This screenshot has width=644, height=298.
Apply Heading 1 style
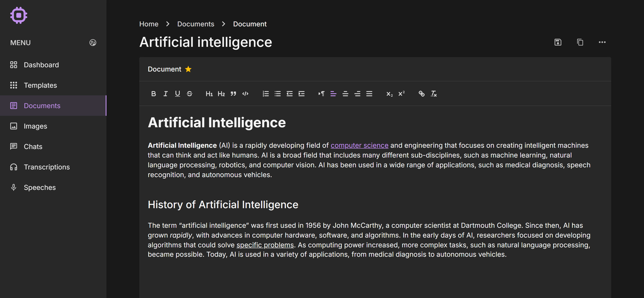(x=209, y=94)
